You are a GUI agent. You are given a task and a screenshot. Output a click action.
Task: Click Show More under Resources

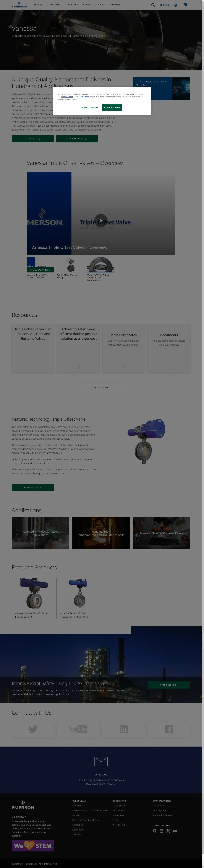(101, 387)
